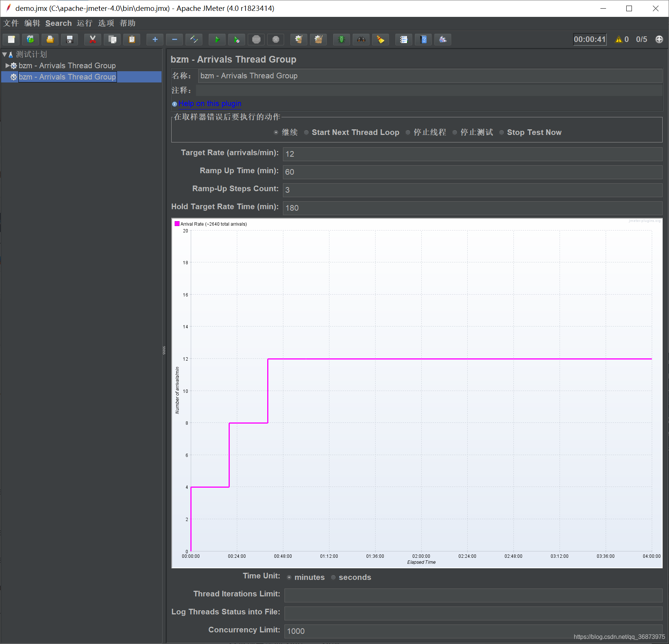Select Start Next Thread Loop option
The width and height of the screenshot is (669, 644).
352,132
